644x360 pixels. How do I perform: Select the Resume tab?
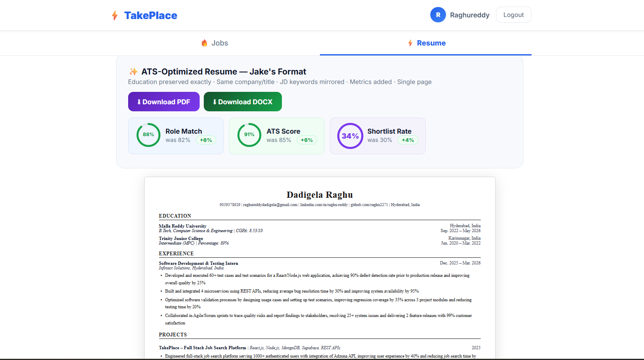(426, 43)
